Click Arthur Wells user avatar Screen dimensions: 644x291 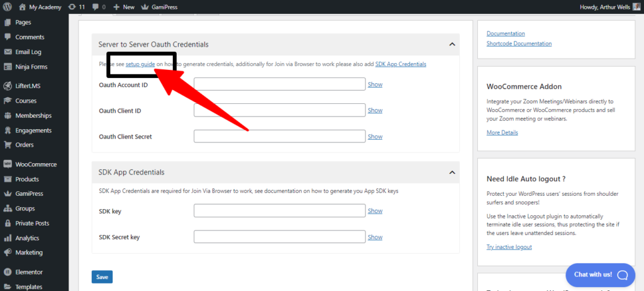636,7
